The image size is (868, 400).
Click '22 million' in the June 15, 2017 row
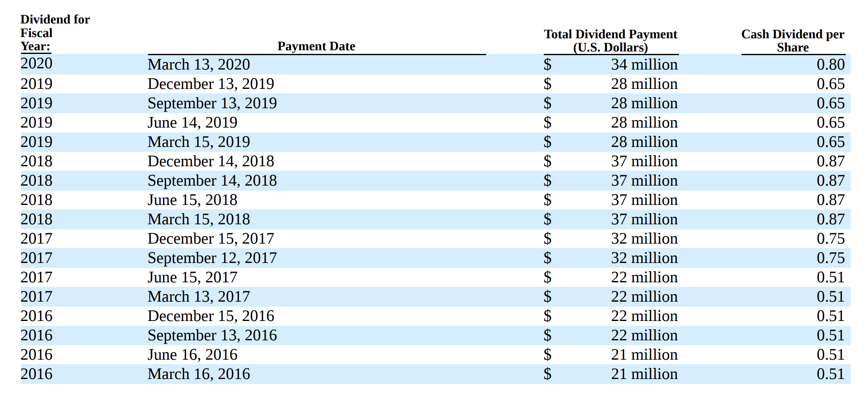click(644, 277)
